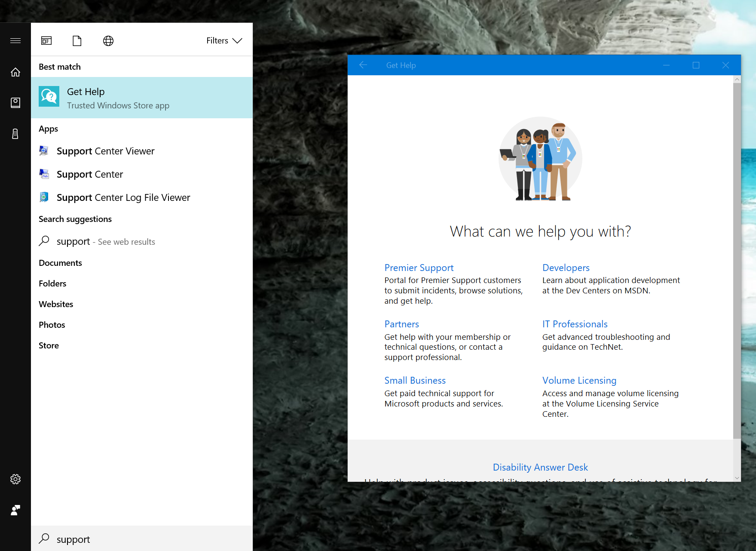
Task: Filter results by Apps icon
Action: pyautogui.click(x=46, y=41)
